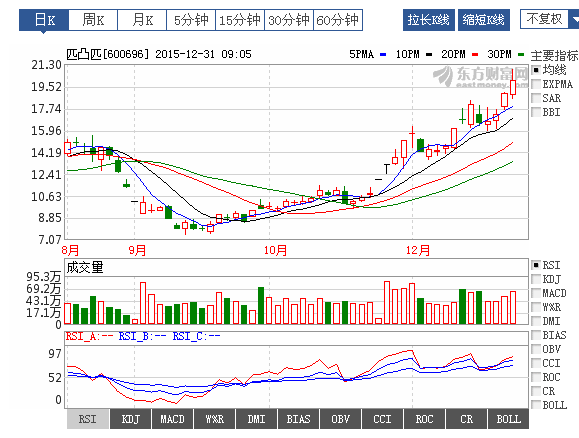Click the 9月 timeline label

(137, 250)
